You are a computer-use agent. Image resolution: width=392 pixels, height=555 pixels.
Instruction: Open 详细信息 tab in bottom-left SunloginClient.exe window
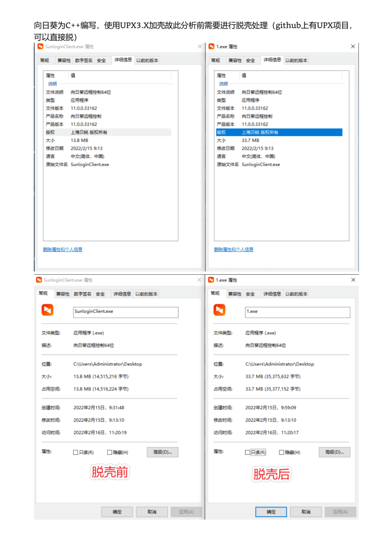(x=122, y=294)
